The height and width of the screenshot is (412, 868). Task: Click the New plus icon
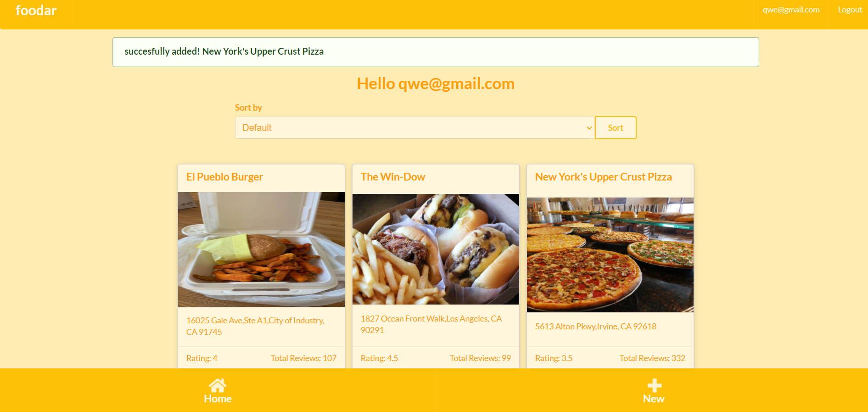pyautogui.click(x=654, y=385)
